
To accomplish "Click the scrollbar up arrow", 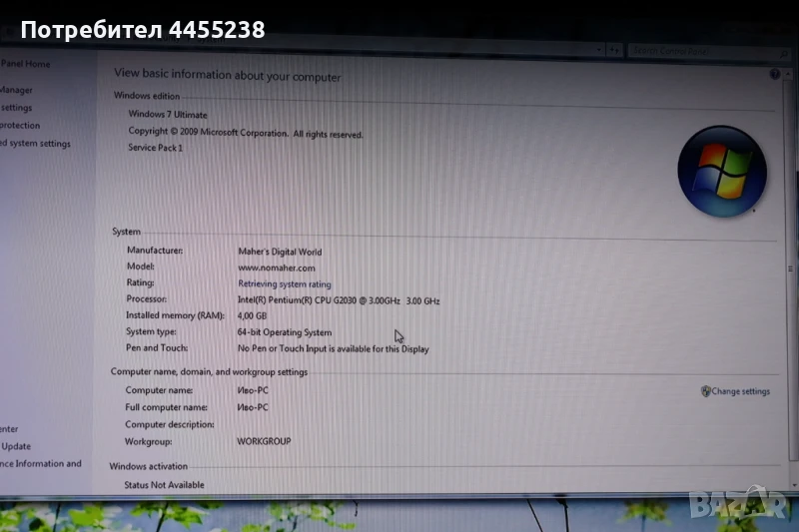I will click(788, 74).
